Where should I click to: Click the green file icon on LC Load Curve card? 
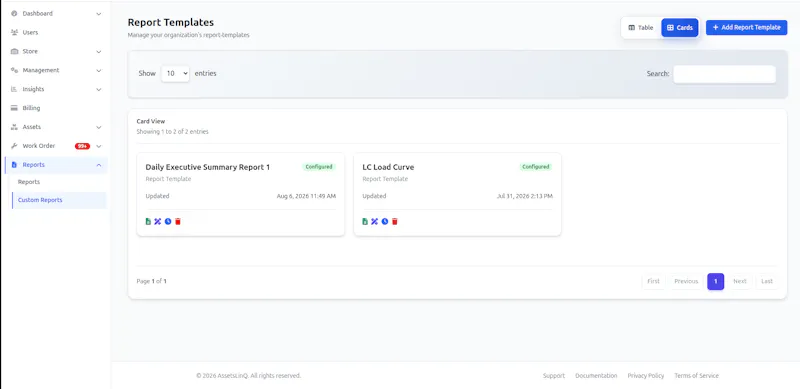pyautogui.click(x=365, y=222)
